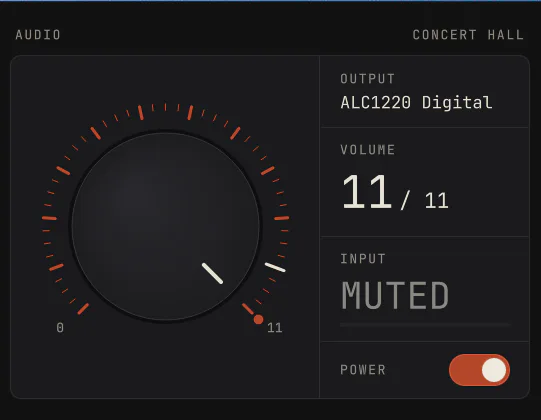The height and width of the screenshot is (420, 541).
Task: Click the major tick at the last 11 position
Action: (x=248, y=309)
